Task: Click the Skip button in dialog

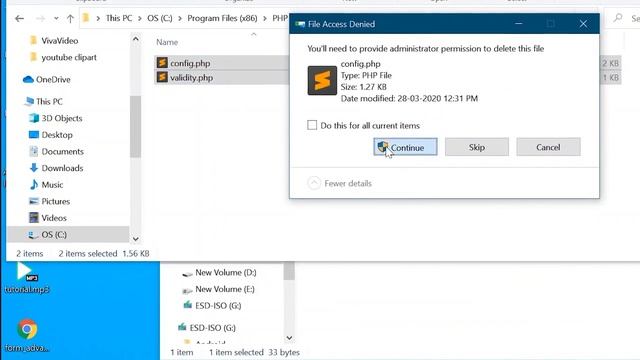Action: point(477,147)
